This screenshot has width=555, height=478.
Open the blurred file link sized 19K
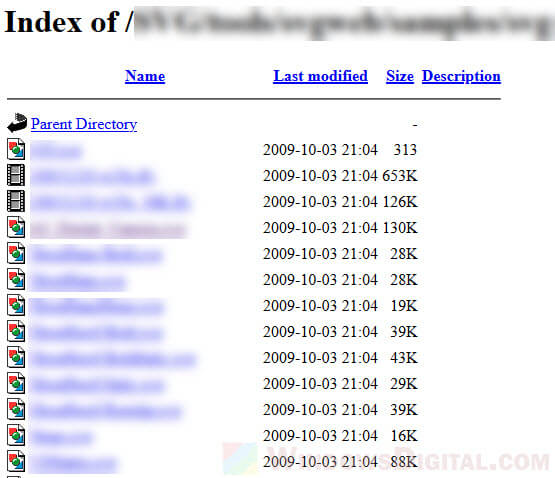coord(97,307)
